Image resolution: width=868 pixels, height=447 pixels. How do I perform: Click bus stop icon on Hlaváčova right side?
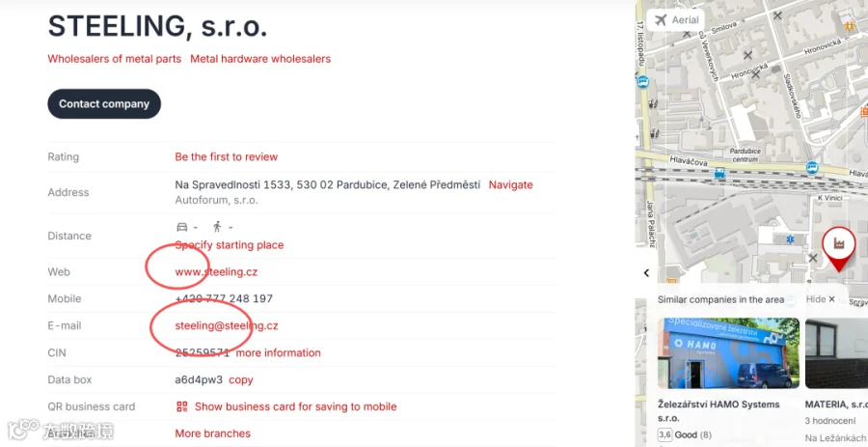point(812,167)
